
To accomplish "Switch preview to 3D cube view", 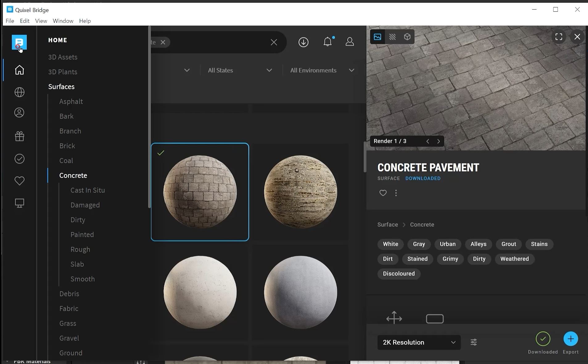I will pyautogui.click(x=407, y=37).
